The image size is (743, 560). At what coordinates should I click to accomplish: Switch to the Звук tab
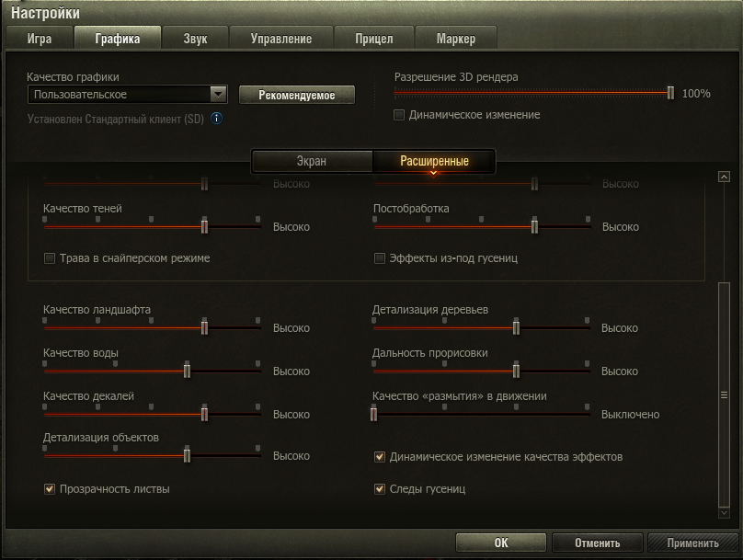click(194, 39)
